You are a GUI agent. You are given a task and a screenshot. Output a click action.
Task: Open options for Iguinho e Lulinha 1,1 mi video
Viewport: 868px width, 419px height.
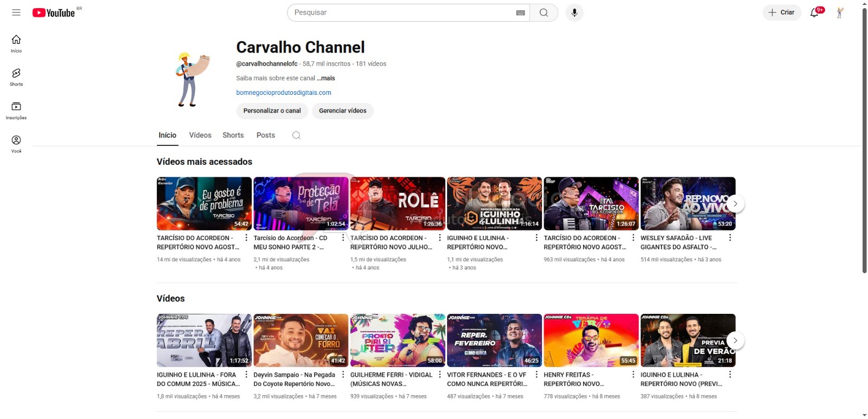[537, 237]
